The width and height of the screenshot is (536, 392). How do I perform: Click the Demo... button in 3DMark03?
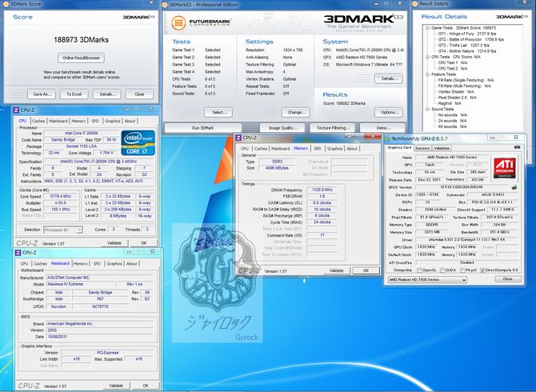(x=382, y=128)
